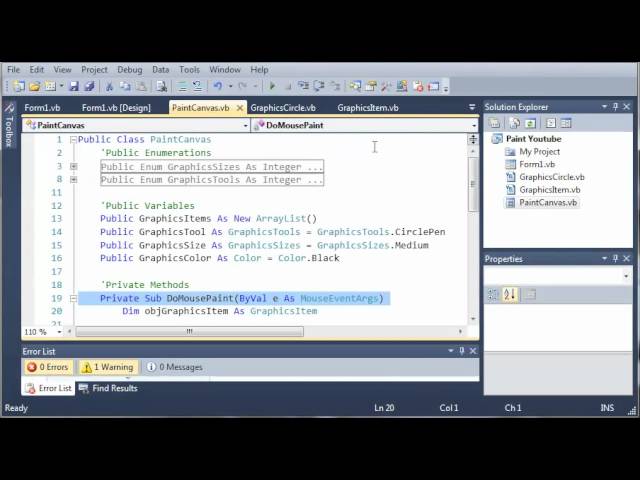Expand the collapsed GraphicsSizes enum region
The width and height of the screenshot is (640, 480).
point(73,166)
